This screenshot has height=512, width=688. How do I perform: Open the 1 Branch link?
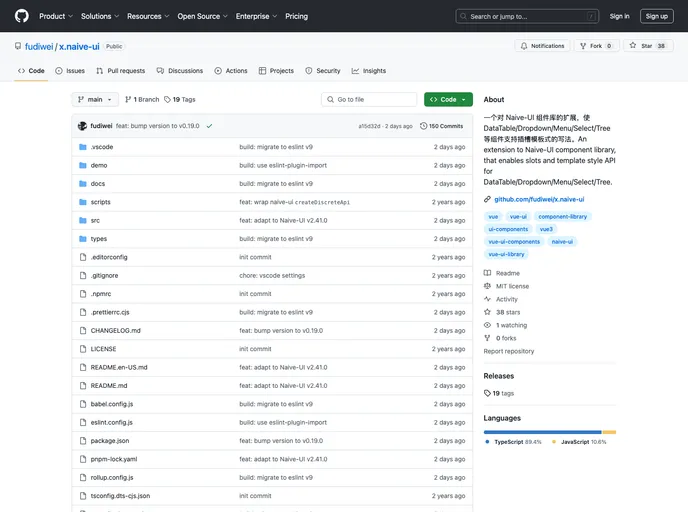point(142,100)
